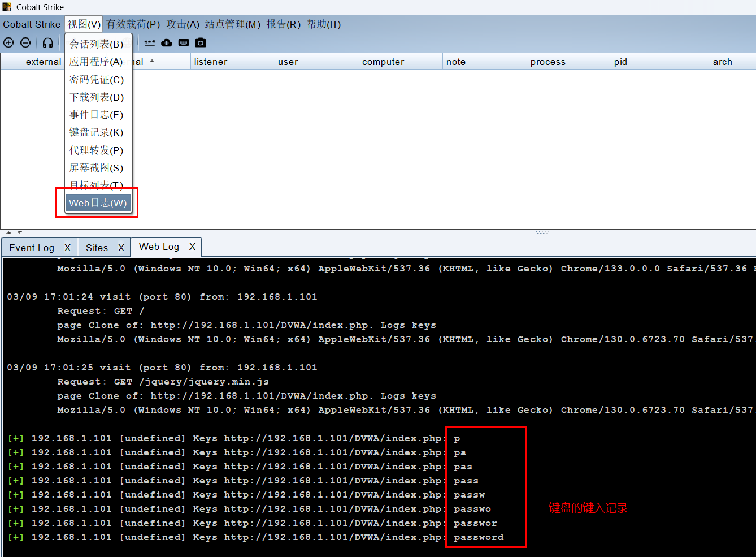Open screenshots view via the camera icon

201,43
